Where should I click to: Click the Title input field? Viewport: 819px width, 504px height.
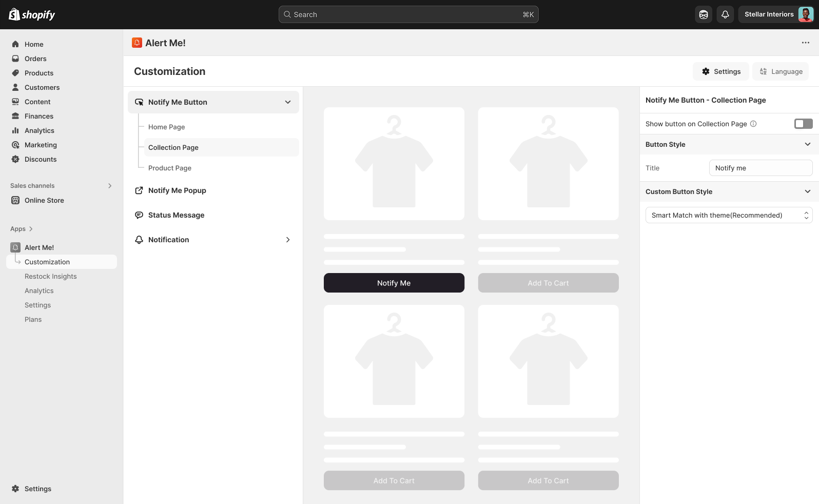coord(761,168)
